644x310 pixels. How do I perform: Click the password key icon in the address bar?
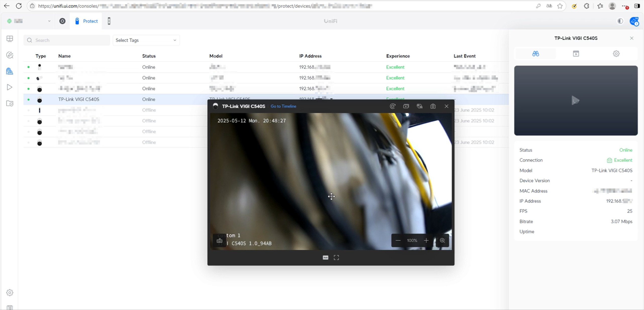[538, 6]
